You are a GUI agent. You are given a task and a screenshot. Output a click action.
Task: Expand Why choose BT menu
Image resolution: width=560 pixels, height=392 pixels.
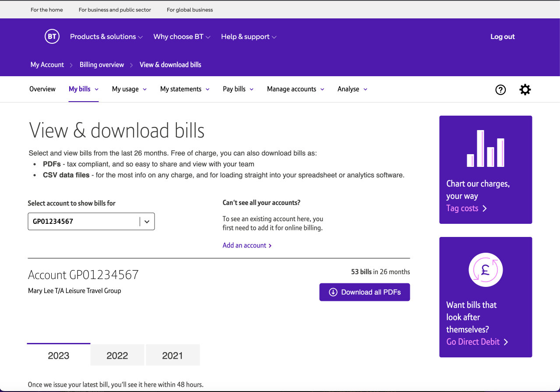pyautogui.click(x=182, y=37)
